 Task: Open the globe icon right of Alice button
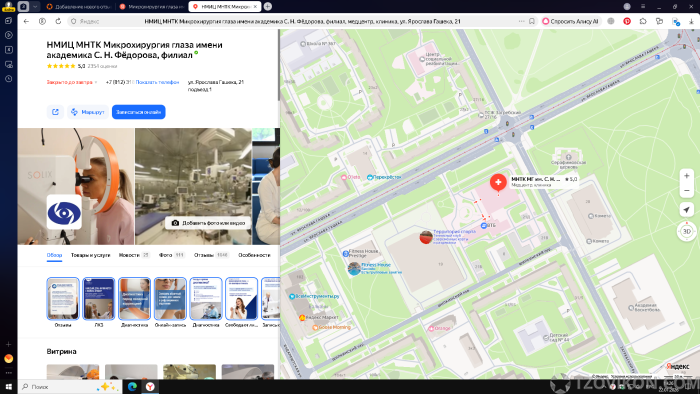pos(611,21)
